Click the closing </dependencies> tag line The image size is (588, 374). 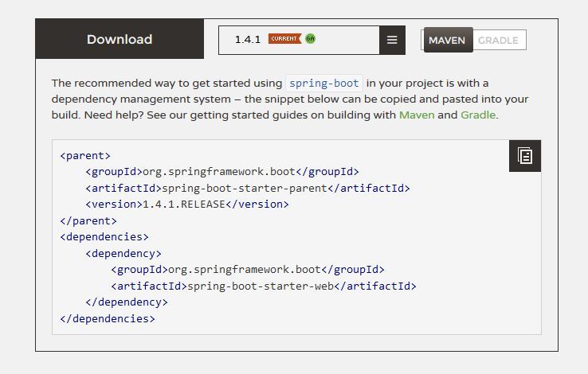click(108, 318)
